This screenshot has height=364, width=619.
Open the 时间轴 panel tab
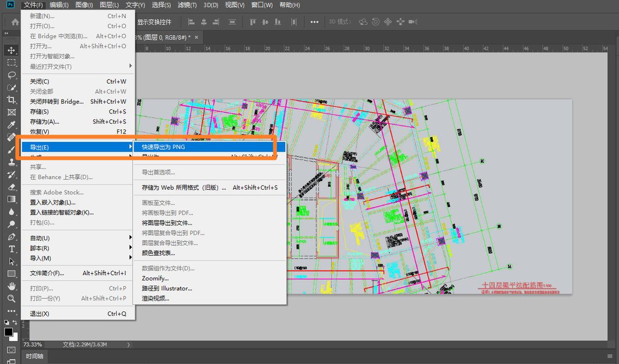point(35,356)
